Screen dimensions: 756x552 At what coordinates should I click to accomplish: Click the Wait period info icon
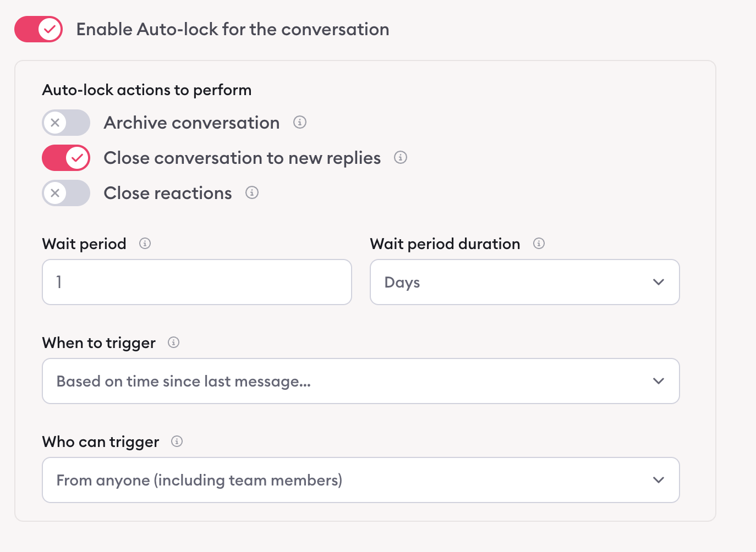tap(145, 244)
